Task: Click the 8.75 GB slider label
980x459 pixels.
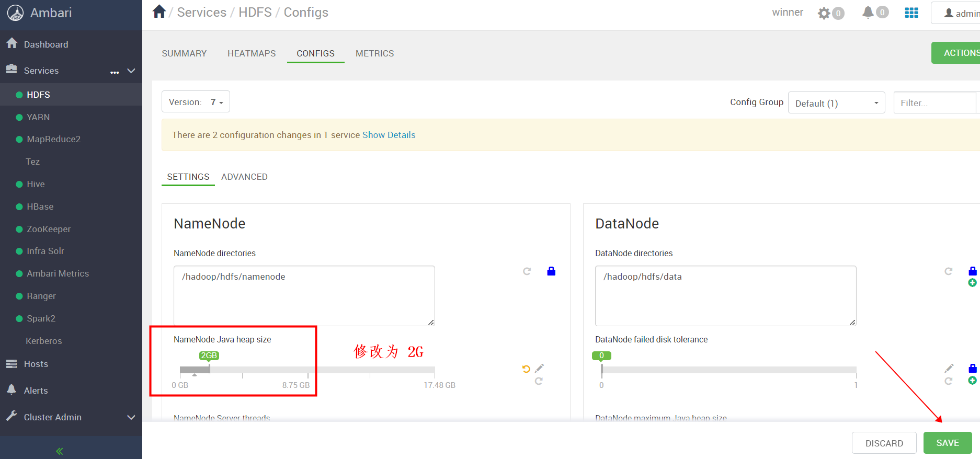Action: (x=296, y=385)
